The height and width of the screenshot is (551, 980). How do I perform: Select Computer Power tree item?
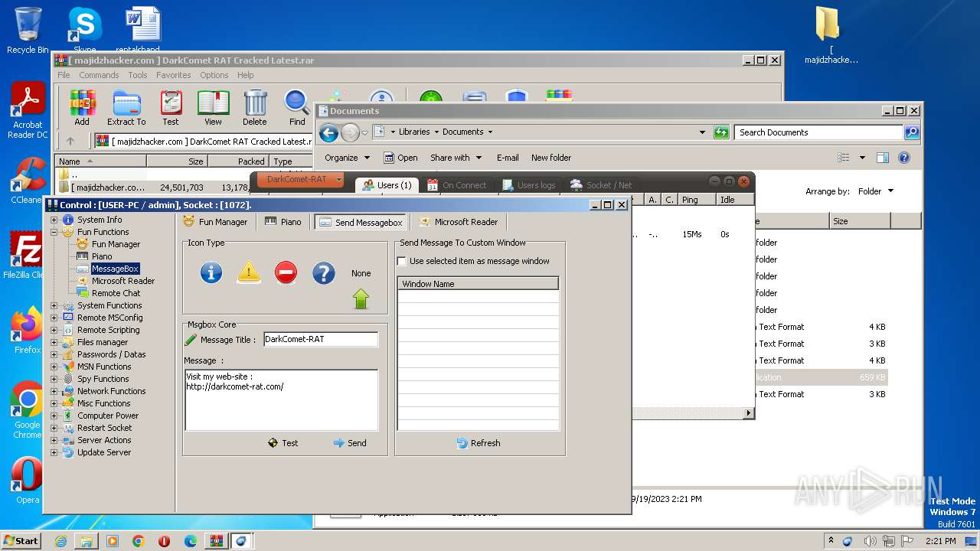(108, 416)
